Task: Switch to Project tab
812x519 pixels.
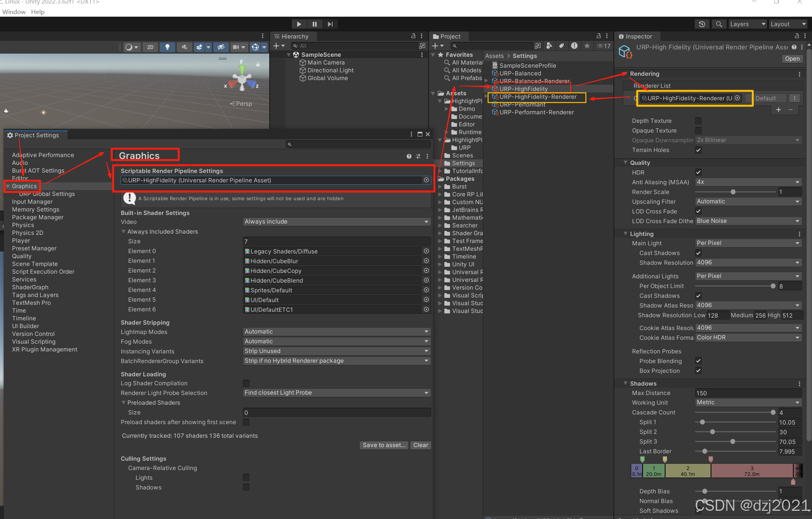Action: click(x=450, y=36)
